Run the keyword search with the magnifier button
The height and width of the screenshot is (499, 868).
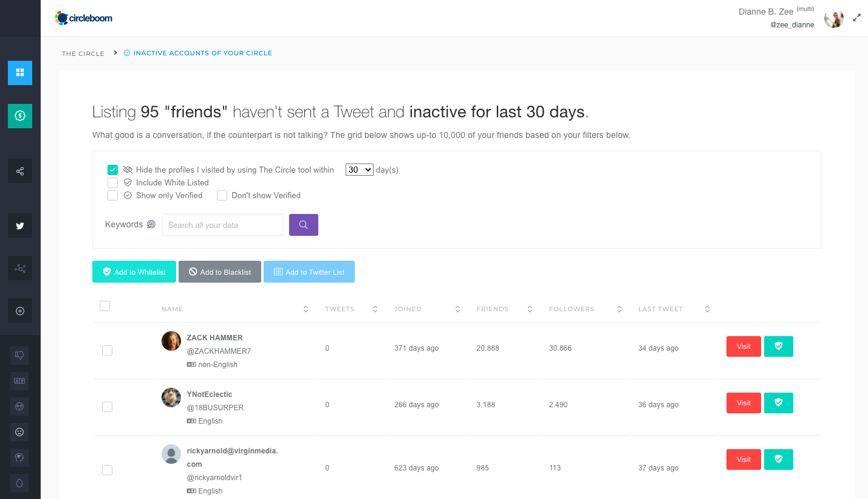click(303, 225)
